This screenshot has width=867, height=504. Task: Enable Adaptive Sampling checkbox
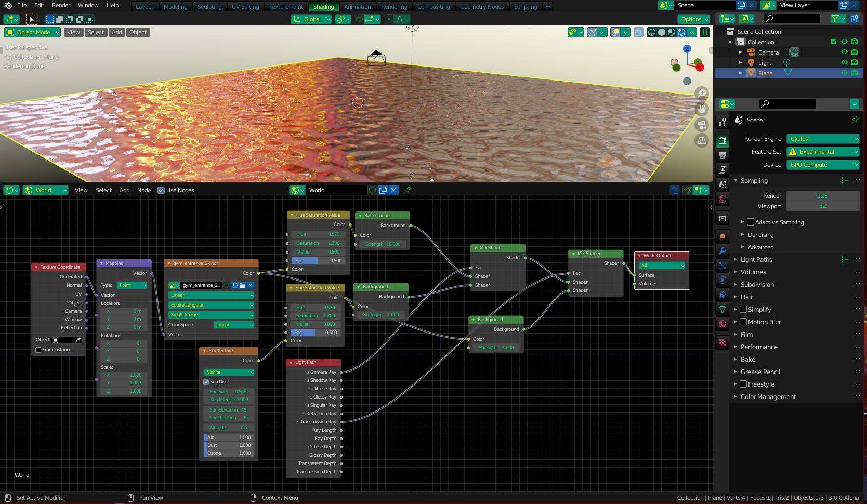point(751,222)
